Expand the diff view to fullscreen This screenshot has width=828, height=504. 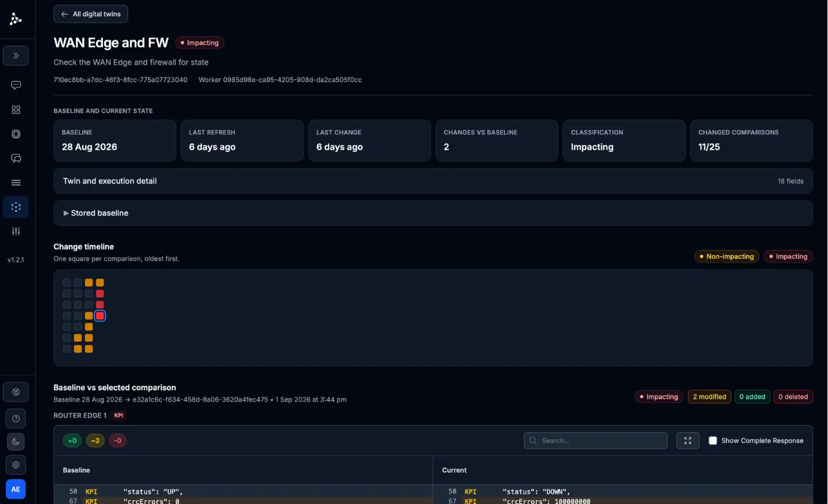point(688,441)
